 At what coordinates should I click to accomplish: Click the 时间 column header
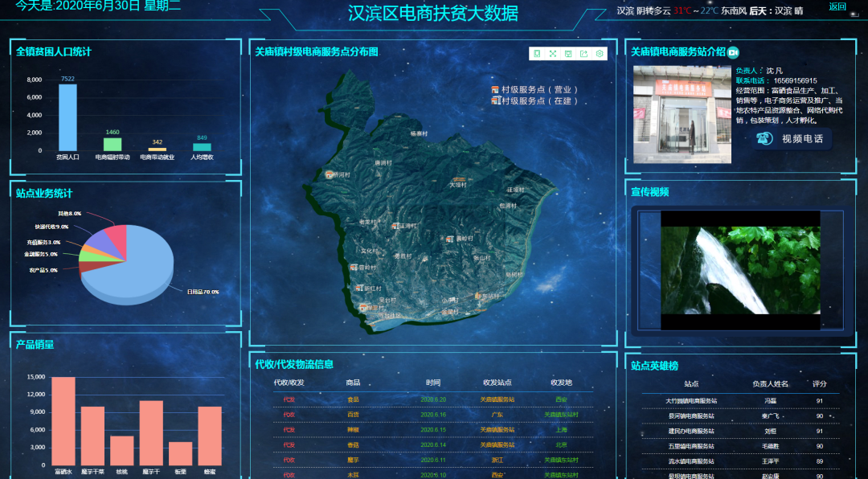433,383
